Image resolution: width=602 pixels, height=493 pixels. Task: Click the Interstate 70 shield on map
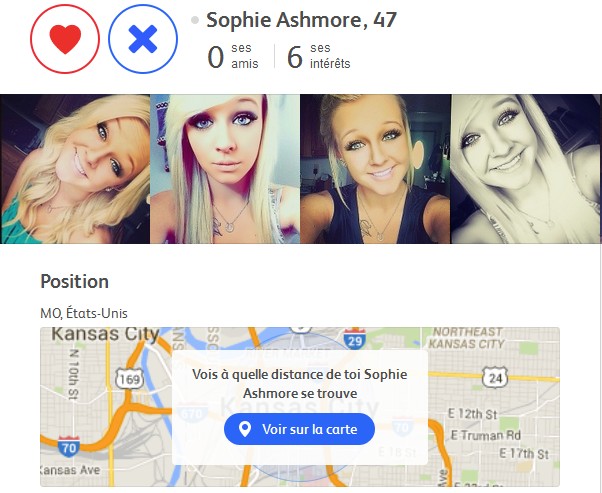69,447
